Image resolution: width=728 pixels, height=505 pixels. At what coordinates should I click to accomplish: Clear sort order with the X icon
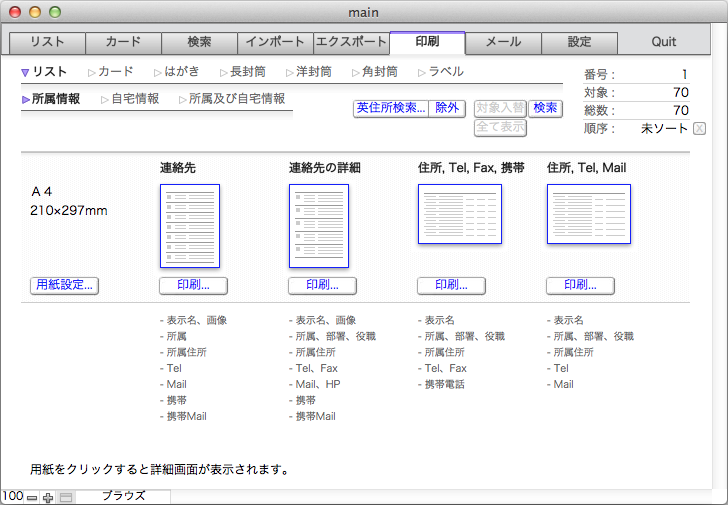click(699, 128)
